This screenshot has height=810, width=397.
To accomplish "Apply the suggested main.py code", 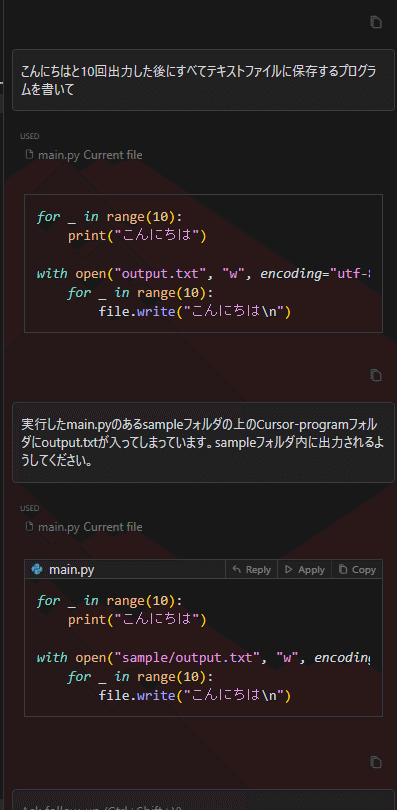I will tap(305, 569).
